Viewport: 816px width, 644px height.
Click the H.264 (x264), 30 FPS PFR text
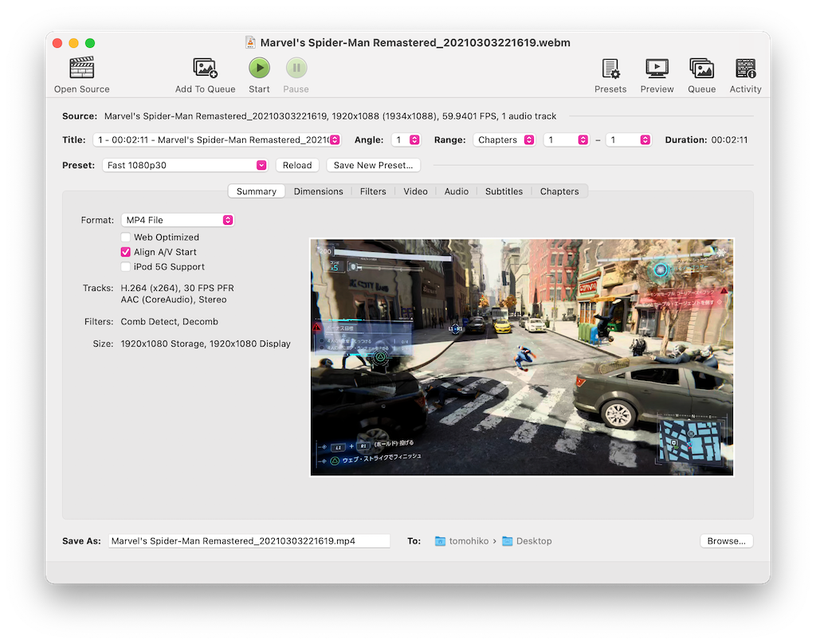click(x=178, y=288)
